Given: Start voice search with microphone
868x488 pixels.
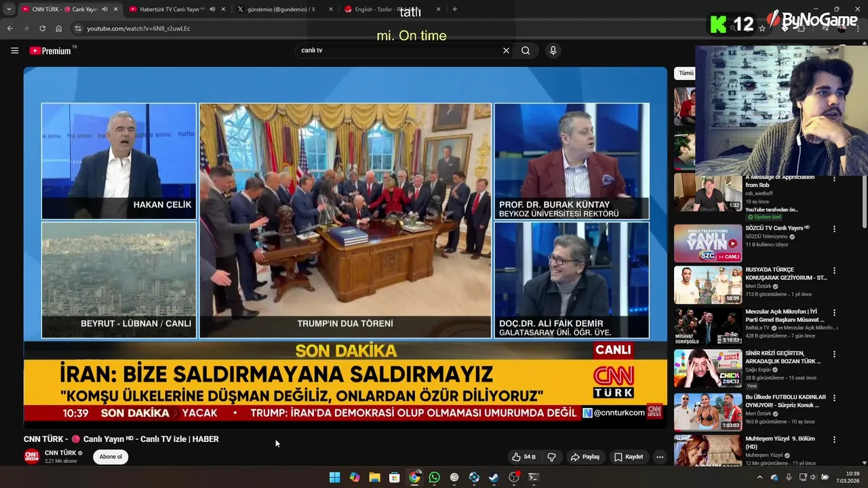Looking at the screenshot, I should coord(553,50).
